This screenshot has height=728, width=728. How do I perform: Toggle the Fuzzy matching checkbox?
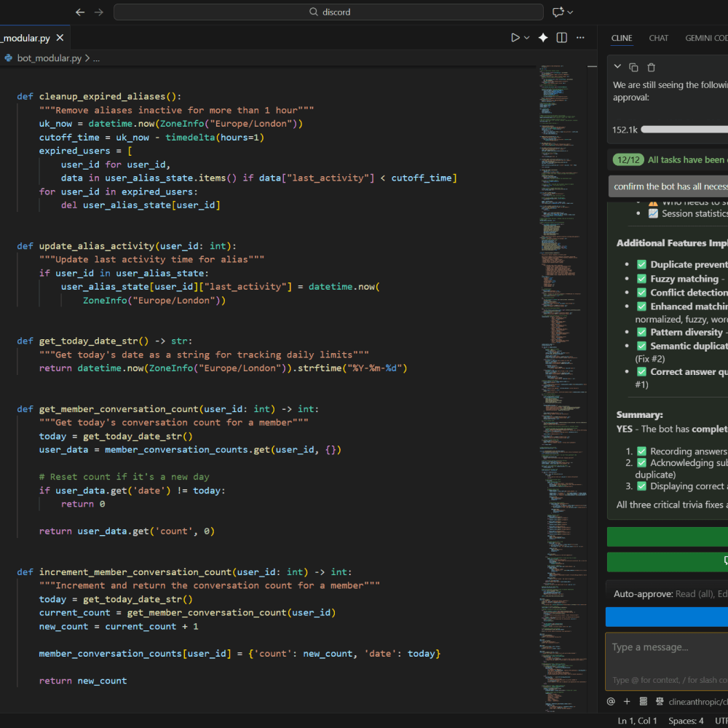pyautogui.click(x=641, y=278)
